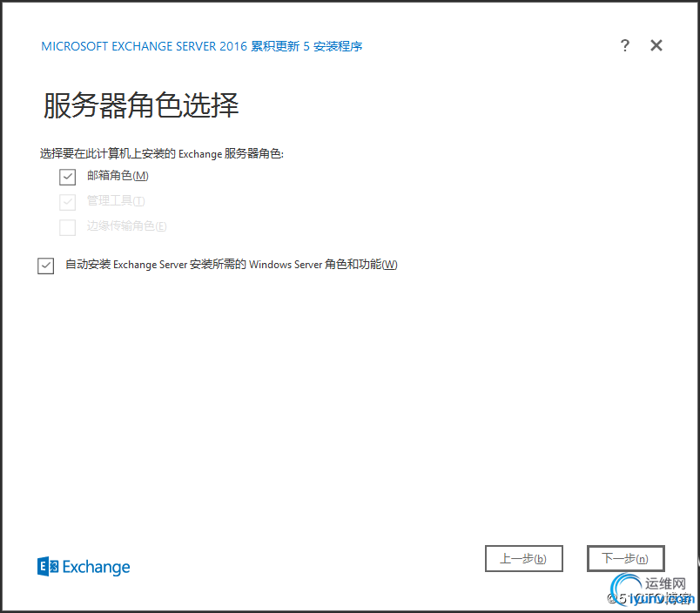
Task: Toggle the 管理工具(T) checkbox
Action: click(x=67, y=202)
